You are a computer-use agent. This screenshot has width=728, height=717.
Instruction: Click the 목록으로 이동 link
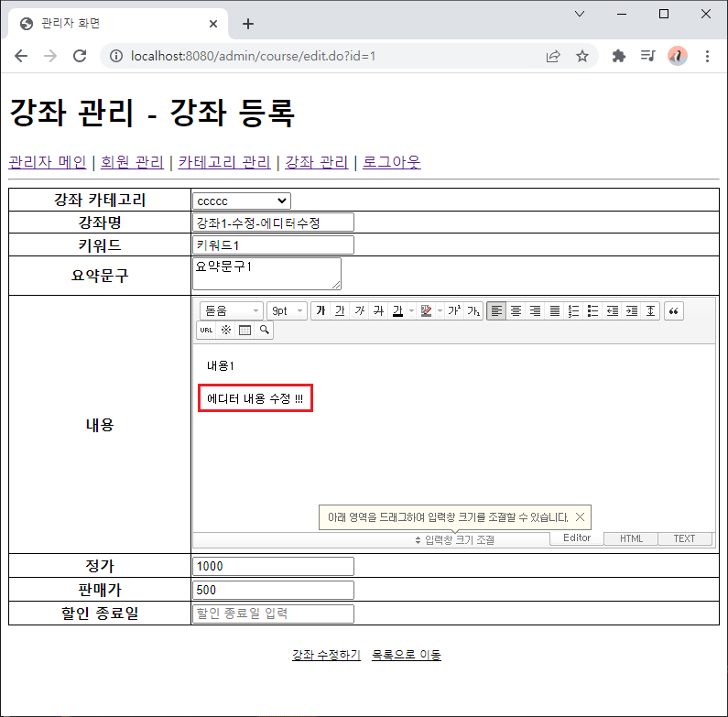click(x=407, y=655)
